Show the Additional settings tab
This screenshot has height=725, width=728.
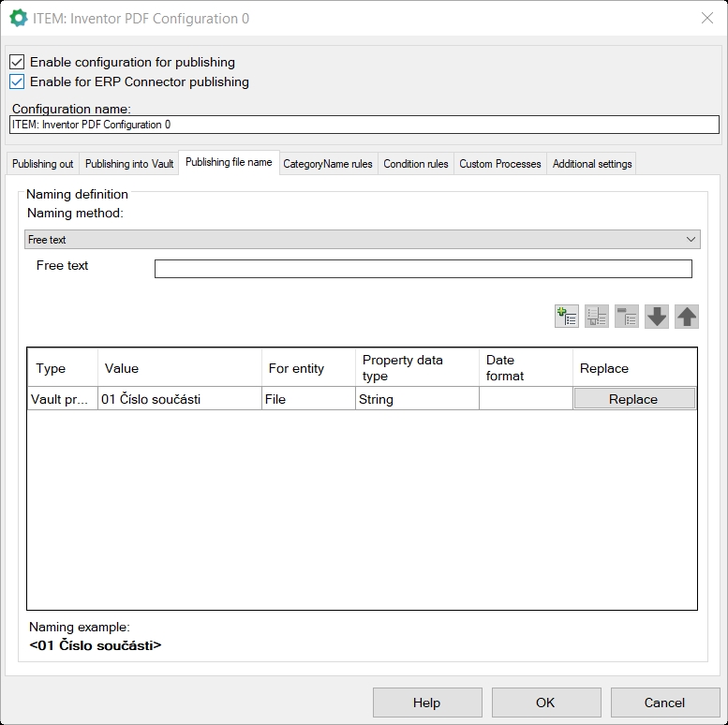click(x=592, y=164)
